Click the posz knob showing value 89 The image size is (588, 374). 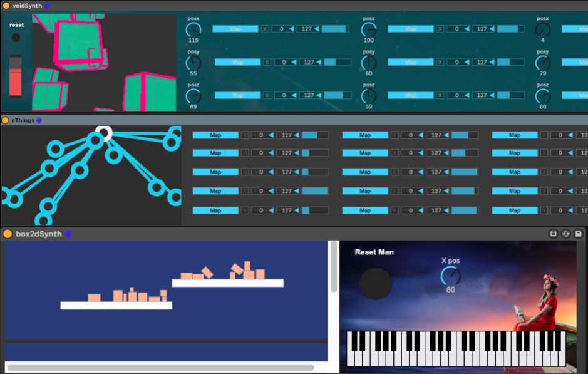point(193,96)
